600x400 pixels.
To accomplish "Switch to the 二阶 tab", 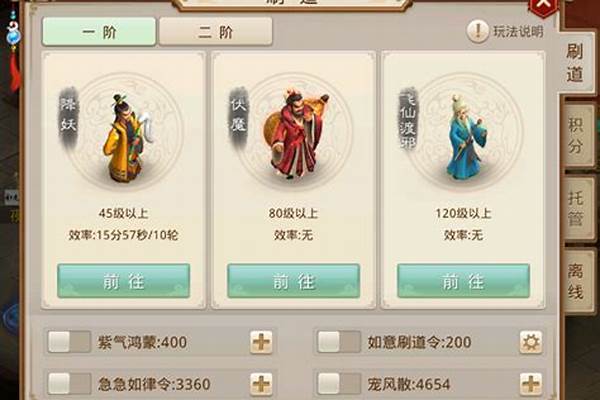I will point(216,32).
